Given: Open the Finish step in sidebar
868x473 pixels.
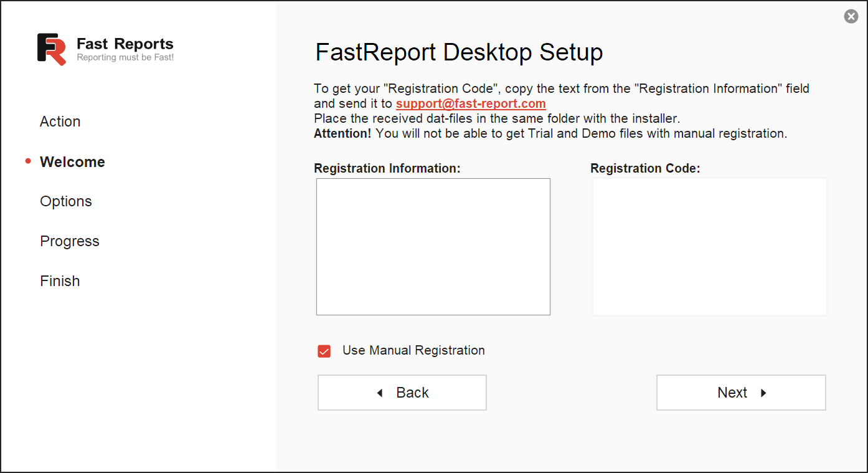Looking at the screenshot, I should tap(60, 281).
